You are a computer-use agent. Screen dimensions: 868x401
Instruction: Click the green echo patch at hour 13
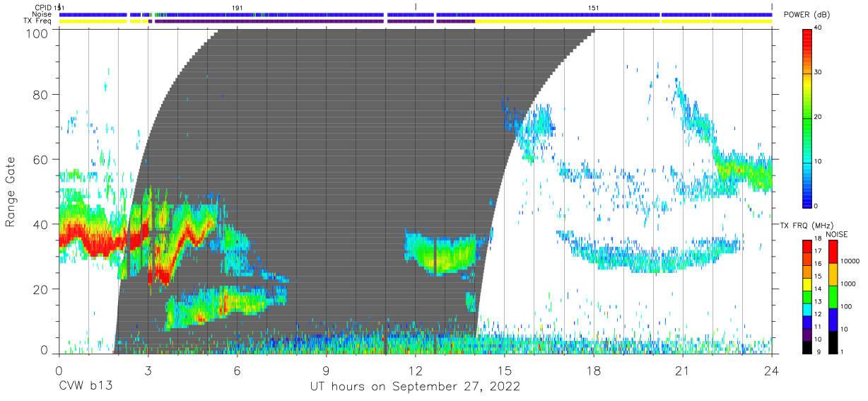[x=444, y=255]
